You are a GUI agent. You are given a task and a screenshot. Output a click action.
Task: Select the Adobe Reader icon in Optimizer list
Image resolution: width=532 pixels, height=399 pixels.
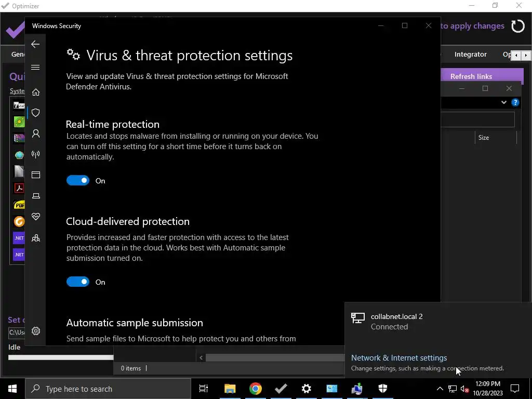(x=19, y=188)
